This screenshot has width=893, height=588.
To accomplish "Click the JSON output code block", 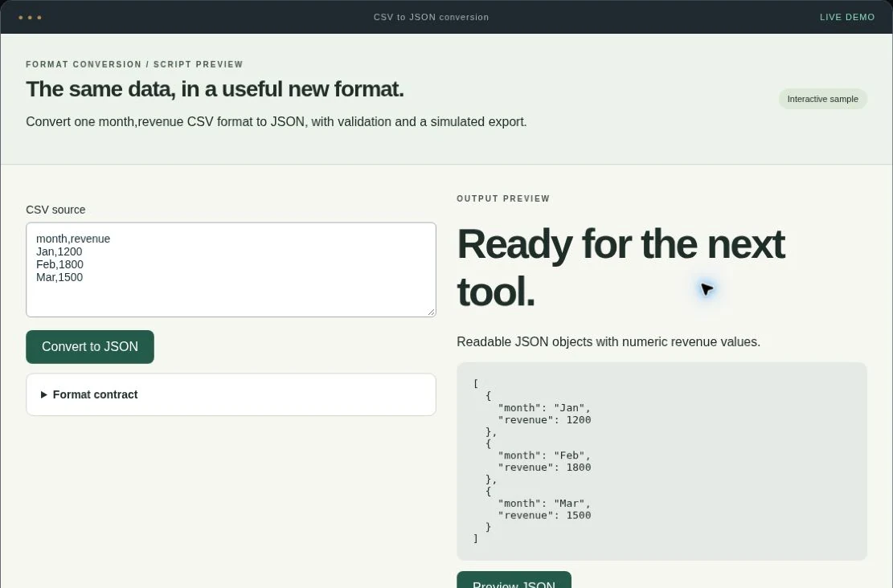I will click(x=662, y=461).
